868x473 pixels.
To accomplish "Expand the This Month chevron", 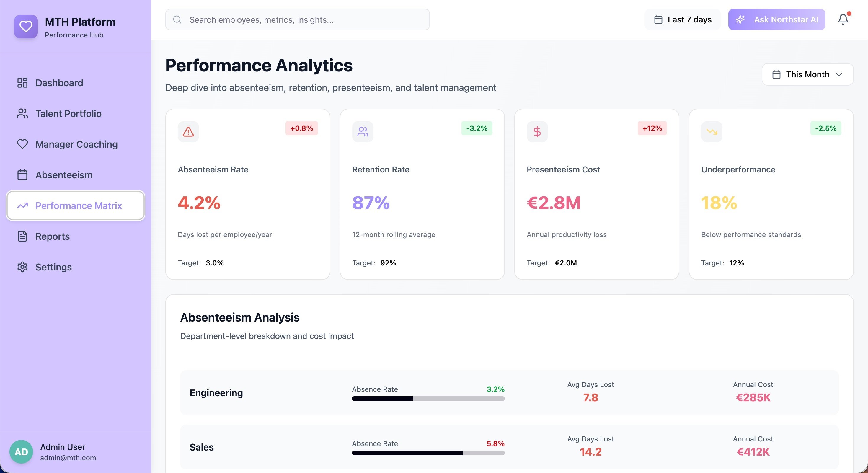I will [x=839, y=74].
